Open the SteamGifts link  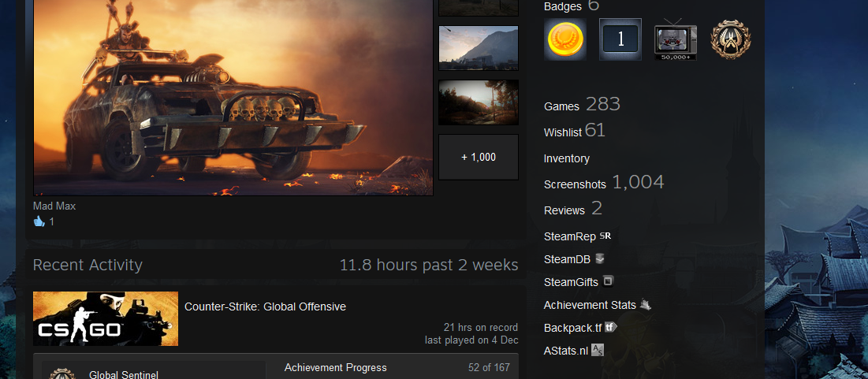(x=571, y=282)
